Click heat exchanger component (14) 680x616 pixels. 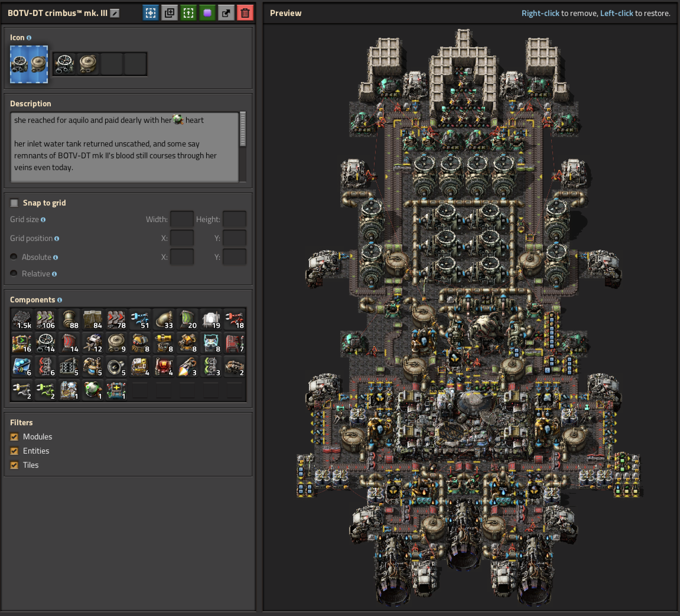(x=45, y=343)
